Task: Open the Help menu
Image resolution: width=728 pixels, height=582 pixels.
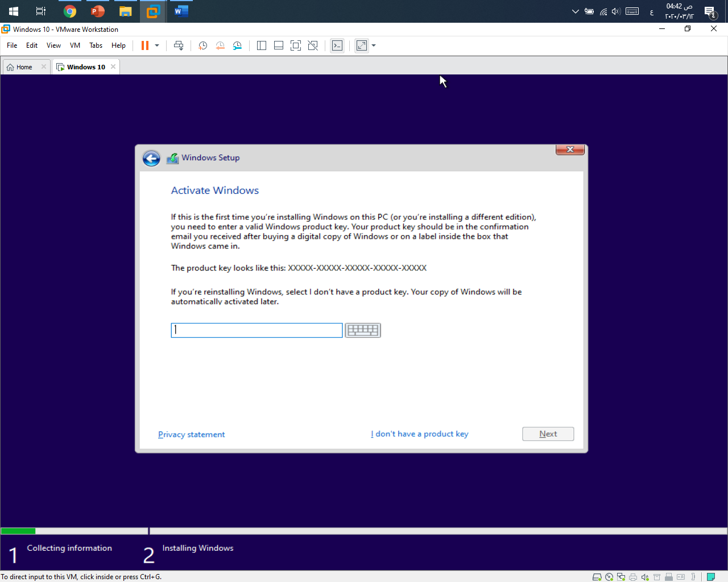Action: (118, 45)
